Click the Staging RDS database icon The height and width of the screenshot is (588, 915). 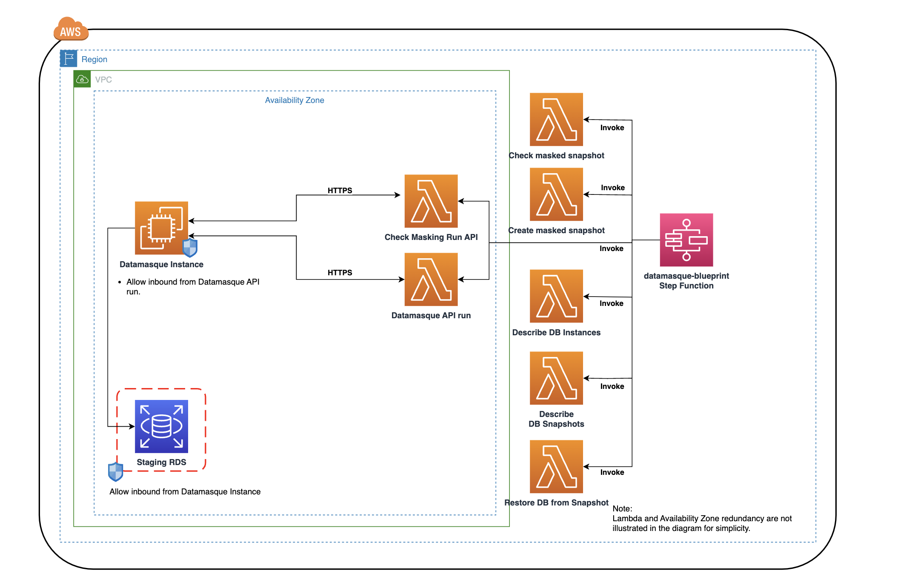point(161,426)
